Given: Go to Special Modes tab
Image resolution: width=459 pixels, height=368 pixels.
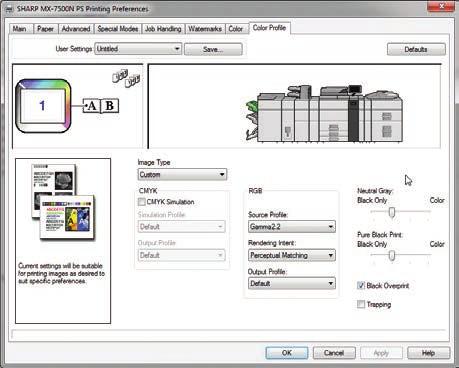Looking at the screenshot, I should (118, 29).
